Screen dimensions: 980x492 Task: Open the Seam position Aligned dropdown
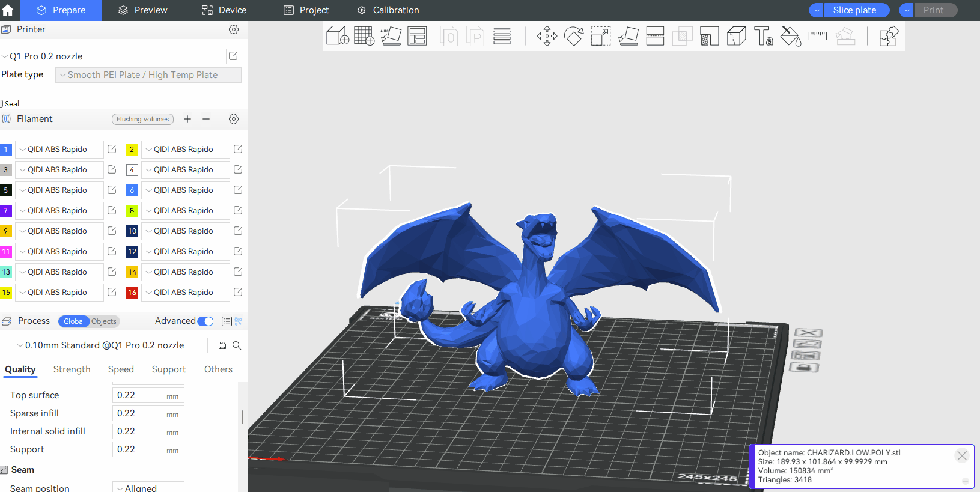click(148, 488)
